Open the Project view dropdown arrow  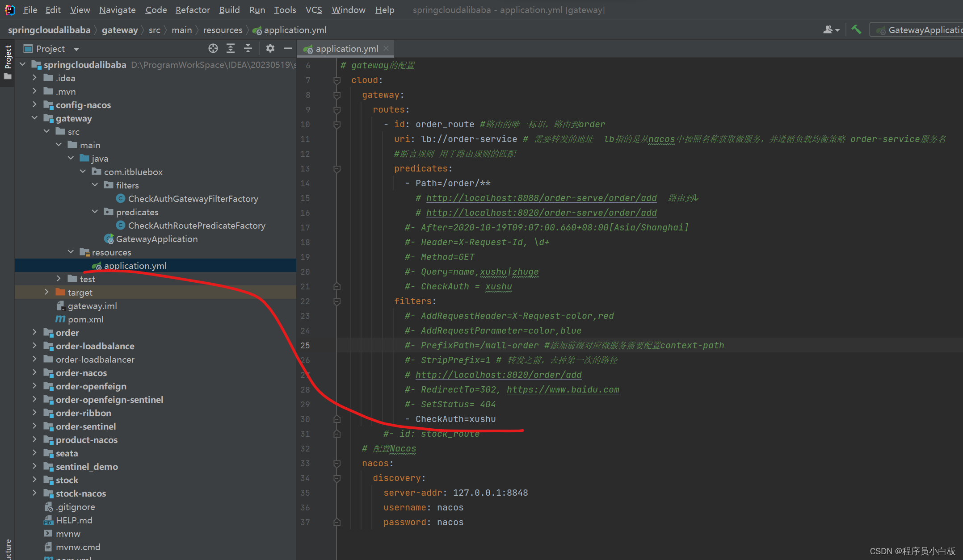point(76,49)
